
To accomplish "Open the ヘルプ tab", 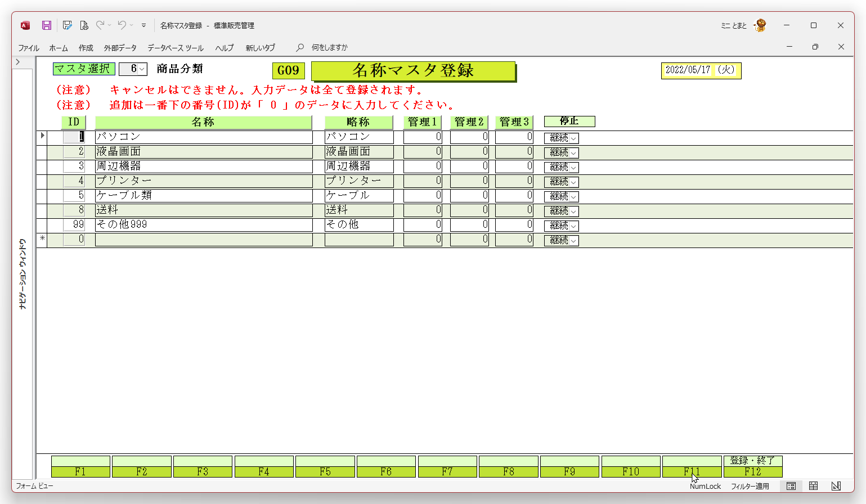I will [x=225, y=48].
